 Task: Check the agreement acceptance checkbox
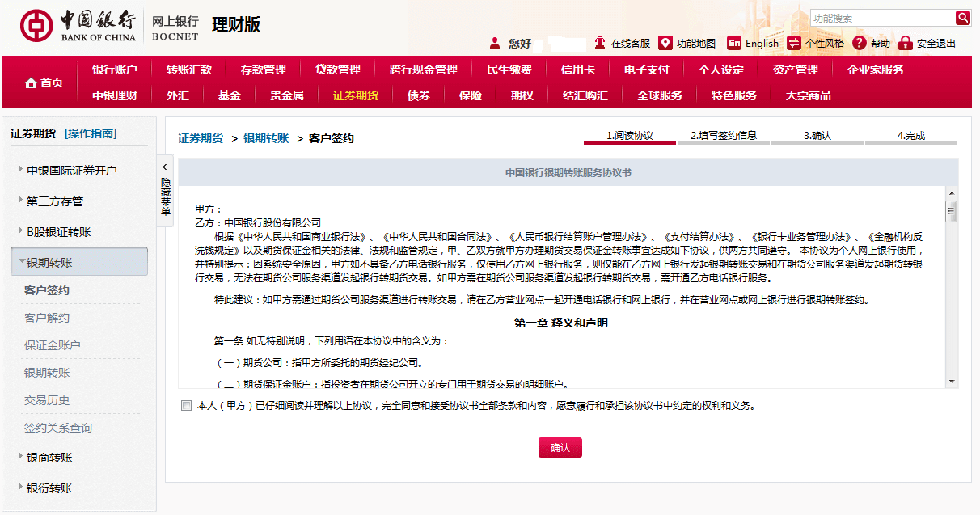pyautogui.click(x=187, y=406)
